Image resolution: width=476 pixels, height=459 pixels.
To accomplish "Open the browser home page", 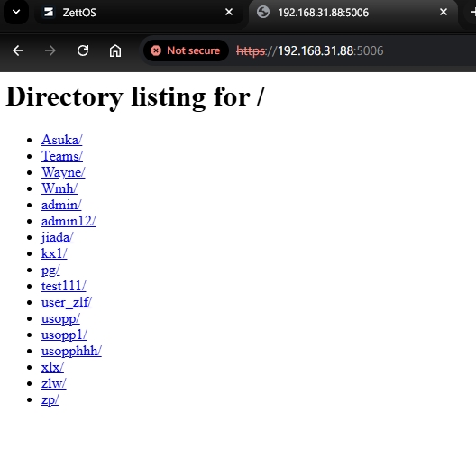I will pyautogui.click(x=115, y=50).
